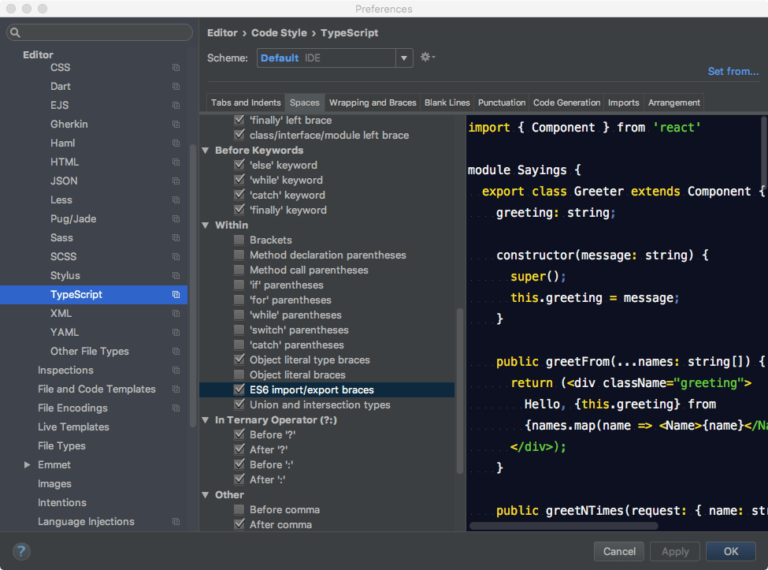
Task: Open the Punctuation tab
Action: tap(502, 103)
